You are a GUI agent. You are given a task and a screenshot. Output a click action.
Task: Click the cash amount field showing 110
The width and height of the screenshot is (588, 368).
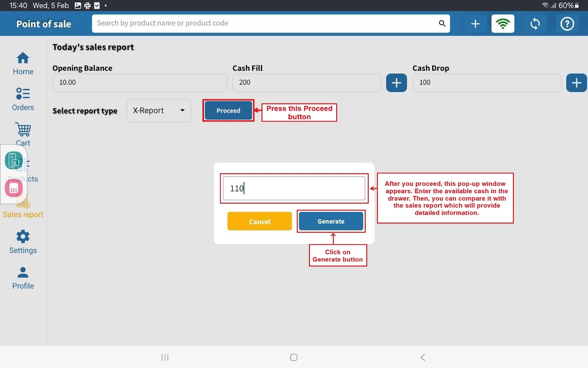tap(294, 188)
